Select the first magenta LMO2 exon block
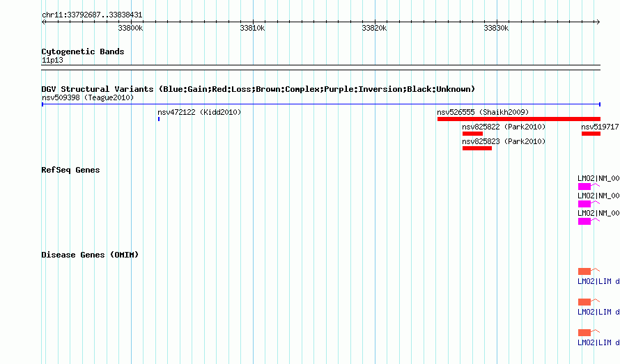Image resolution: width=620 pixels, height=364 pixels. (584, 187)
